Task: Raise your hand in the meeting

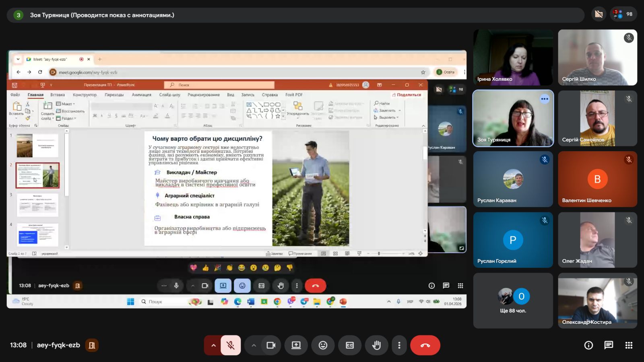Action: tap(376, 345)
